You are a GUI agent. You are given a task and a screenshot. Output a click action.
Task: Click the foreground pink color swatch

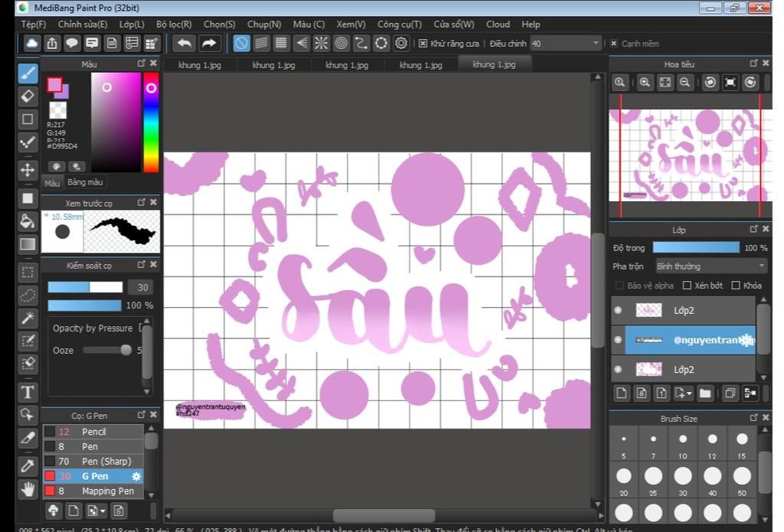tap(54, 84)
